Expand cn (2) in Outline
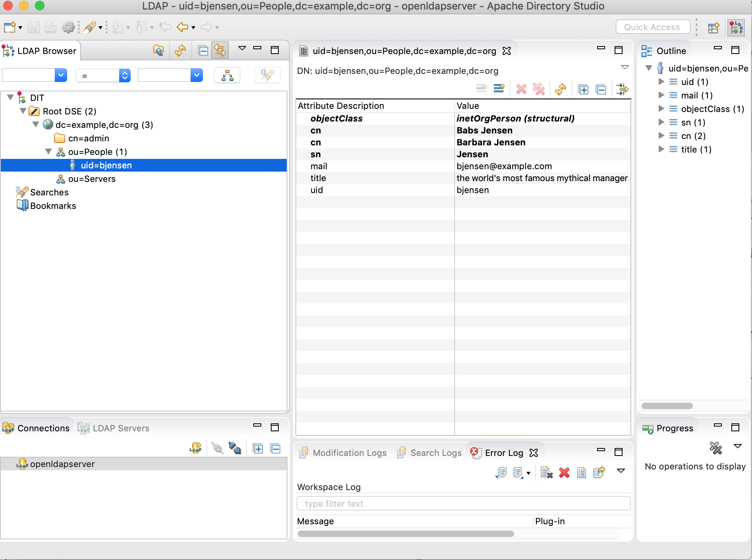Image resolution: width=752 pixels, height=560 pixels. 661,135
